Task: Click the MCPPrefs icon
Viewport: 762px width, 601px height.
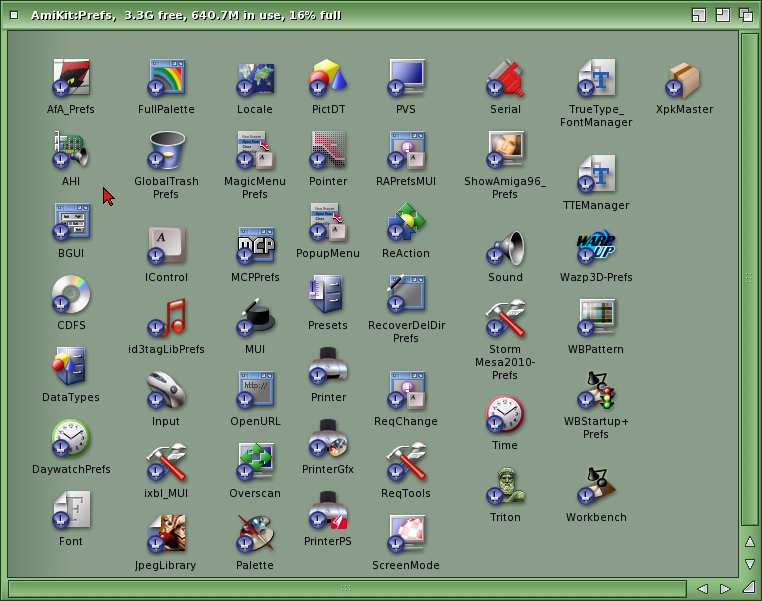Action: click(x=255, y=245)
